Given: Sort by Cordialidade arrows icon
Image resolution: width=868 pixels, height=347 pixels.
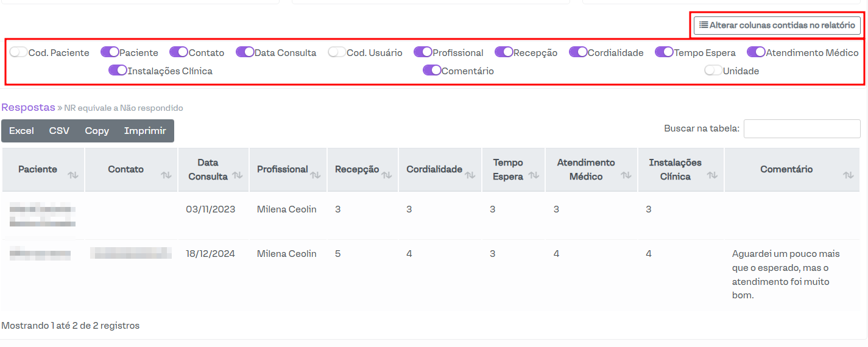Looking at the screenshot, I should (x=470, y=175).
